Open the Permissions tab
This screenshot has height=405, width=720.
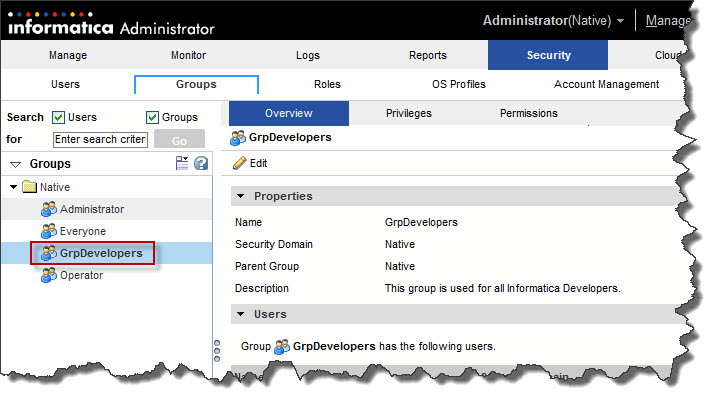529,113
